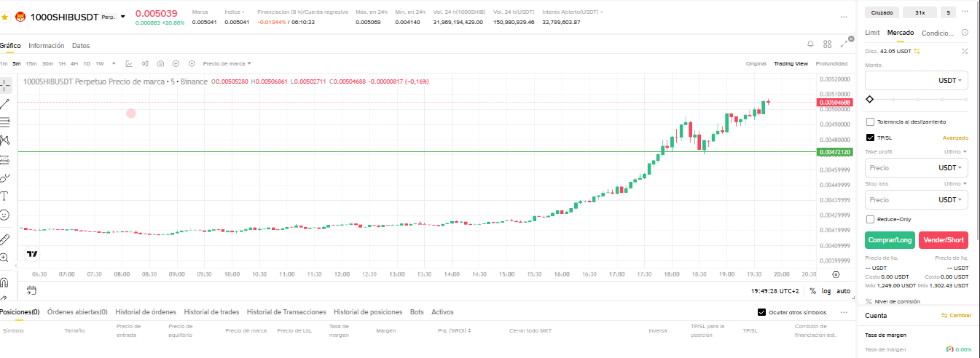Image resolution: width=980 pixels, height=358 pixels.
Task: Switch to the Información tab
Action: (46, 45)
